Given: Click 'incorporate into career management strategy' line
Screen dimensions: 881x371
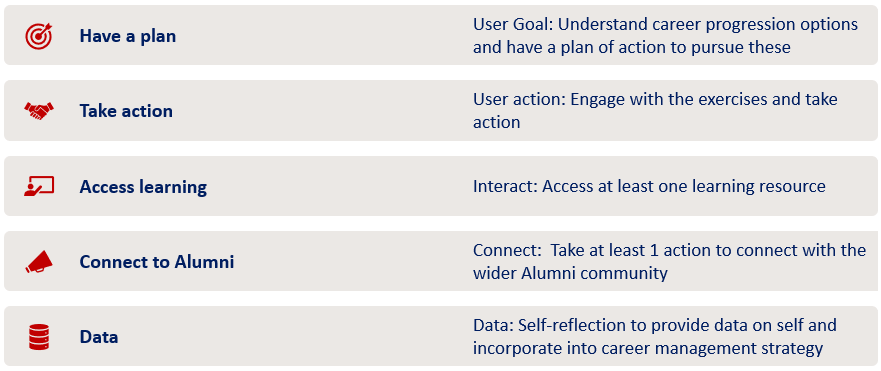Looking at the screenshot, I should (648, 349).
